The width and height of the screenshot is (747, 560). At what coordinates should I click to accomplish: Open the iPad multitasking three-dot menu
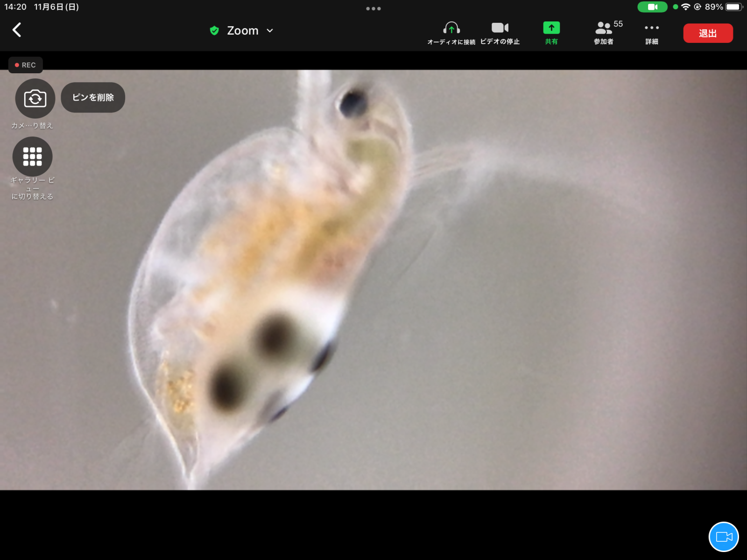(x=373, y=8)
